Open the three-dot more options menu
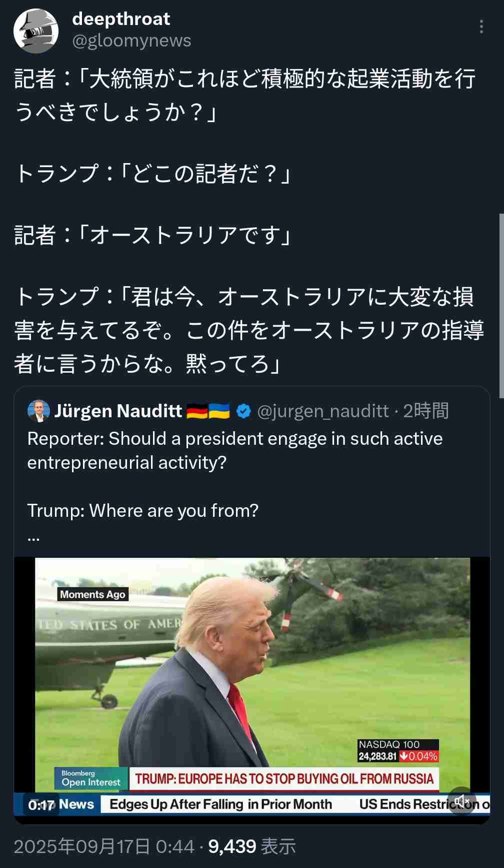The height and width of the screenshot is (868, 504). click(x=481, y=27)
